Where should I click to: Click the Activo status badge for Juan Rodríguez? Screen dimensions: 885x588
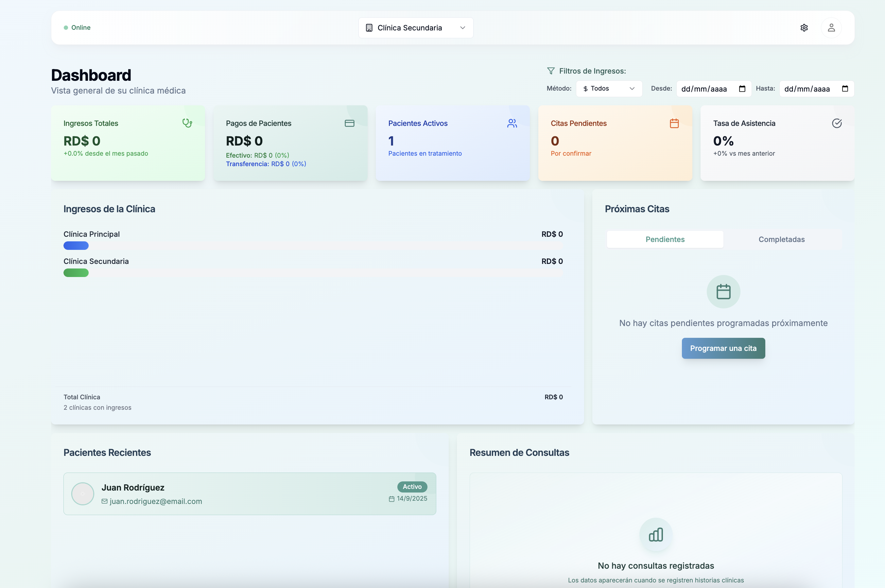point(412,487)
